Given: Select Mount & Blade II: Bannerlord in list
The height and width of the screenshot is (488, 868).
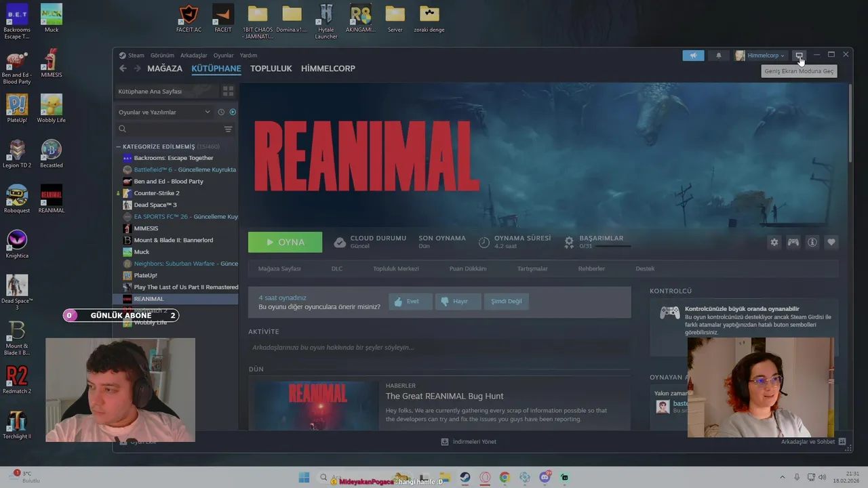Looking at the screenshot, I should point(173,240).
